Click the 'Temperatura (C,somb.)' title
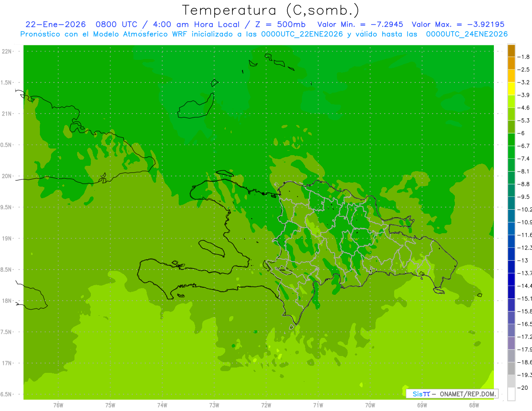This screenshot has width=532, height=411. point(270,10)
